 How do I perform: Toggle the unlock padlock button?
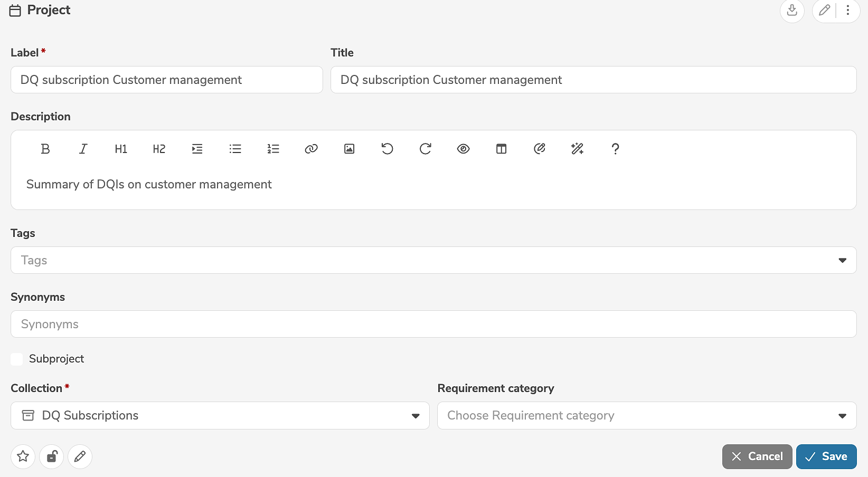tap(52, 456)
